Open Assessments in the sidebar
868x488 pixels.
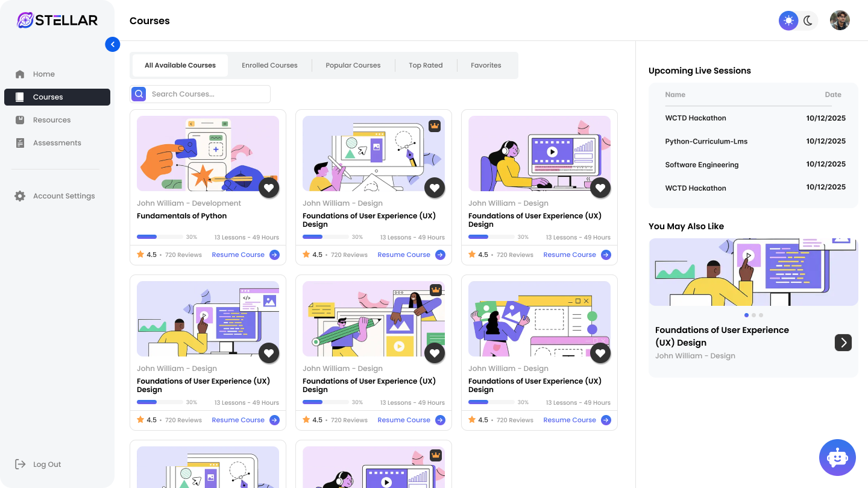coord(57,143)
